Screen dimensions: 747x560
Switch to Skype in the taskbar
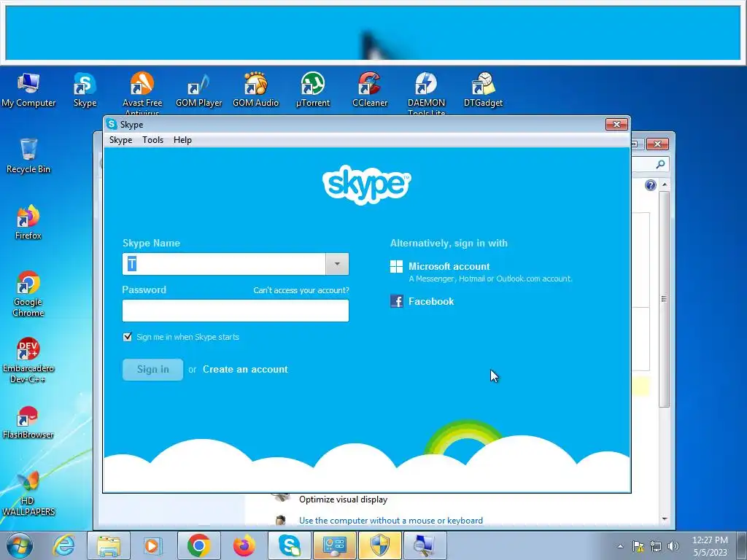[x=289, y=545]
